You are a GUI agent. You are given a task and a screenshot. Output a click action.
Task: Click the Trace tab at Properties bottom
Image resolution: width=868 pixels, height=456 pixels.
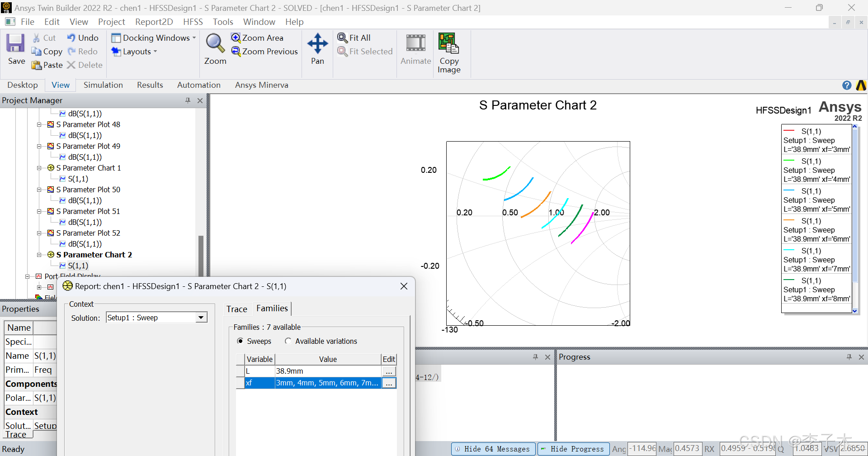[16, 435]
